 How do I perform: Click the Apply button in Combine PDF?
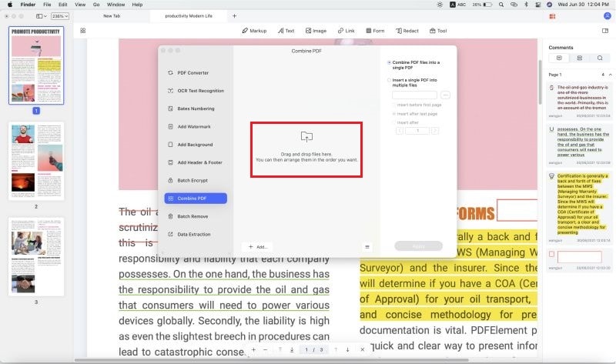[x=418, y=246]
